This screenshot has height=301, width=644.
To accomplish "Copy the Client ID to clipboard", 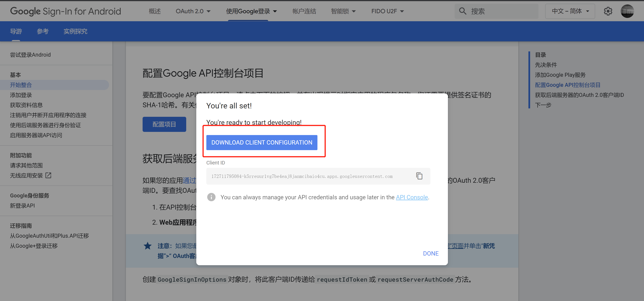I will 419,176.
